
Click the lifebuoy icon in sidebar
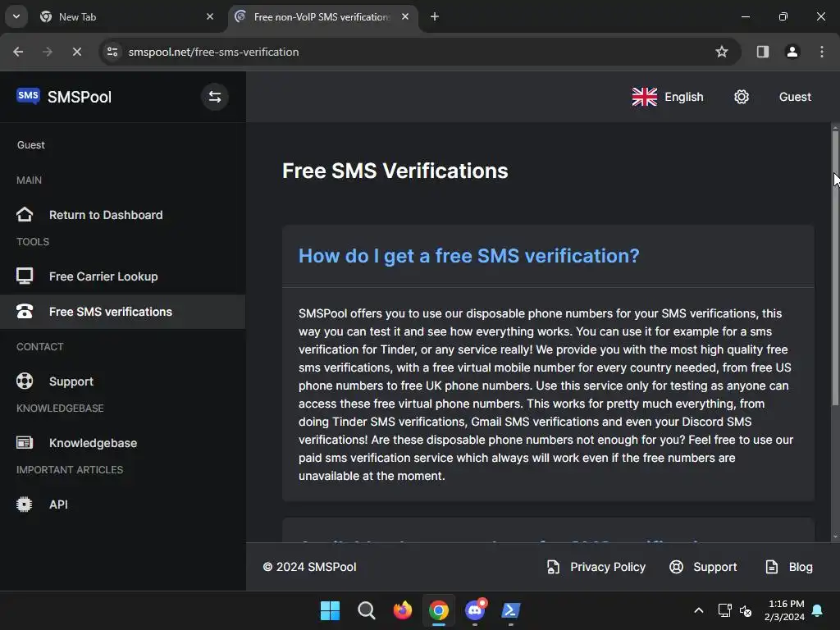[25, 381]
